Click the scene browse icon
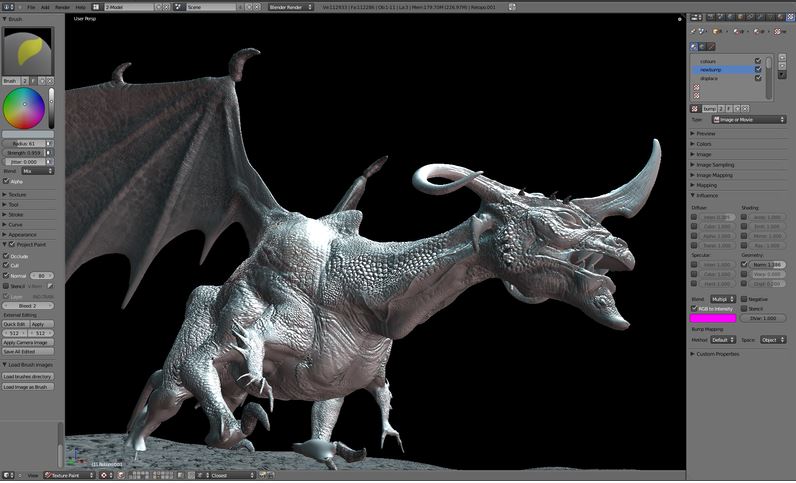The height and width of the screenshot is (483, 796). [x=178, y=7]
